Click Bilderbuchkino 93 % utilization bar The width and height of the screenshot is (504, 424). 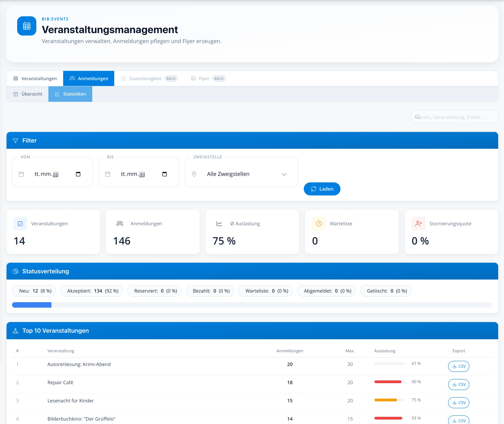[389, 418]
